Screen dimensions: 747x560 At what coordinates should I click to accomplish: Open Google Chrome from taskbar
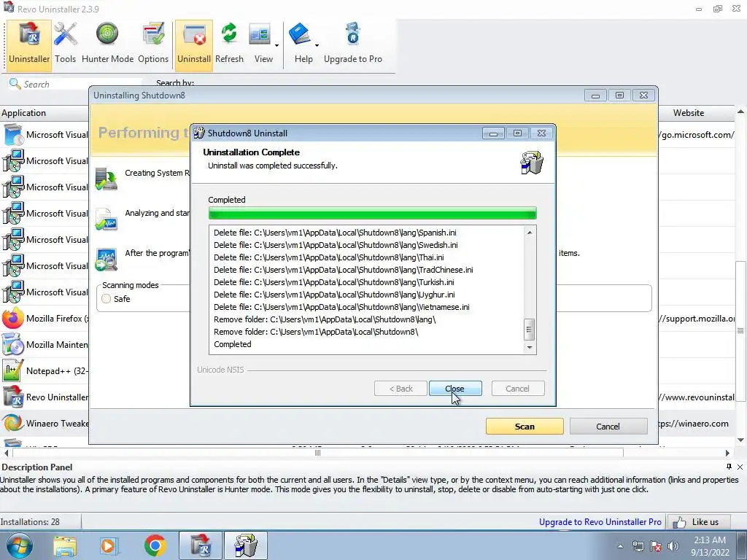[x=155, y=545]
